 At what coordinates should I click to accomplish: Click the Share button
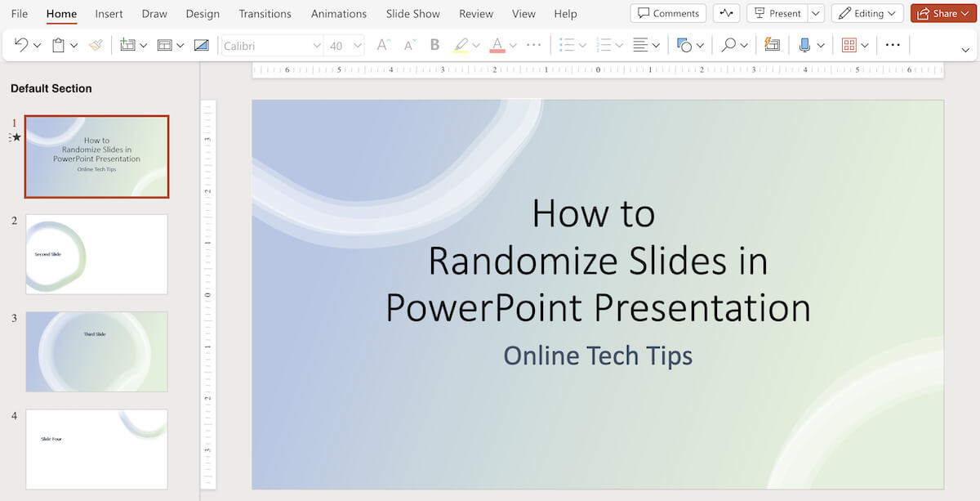pyautogui.click(x=943, y=13)
